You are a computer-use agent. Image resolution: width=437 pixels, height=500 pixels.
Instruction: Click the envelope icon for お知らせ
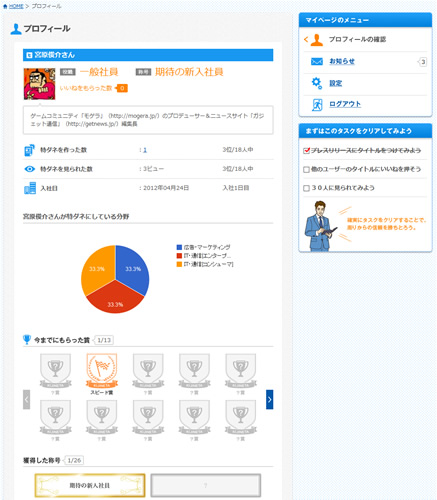click(317, 62)
